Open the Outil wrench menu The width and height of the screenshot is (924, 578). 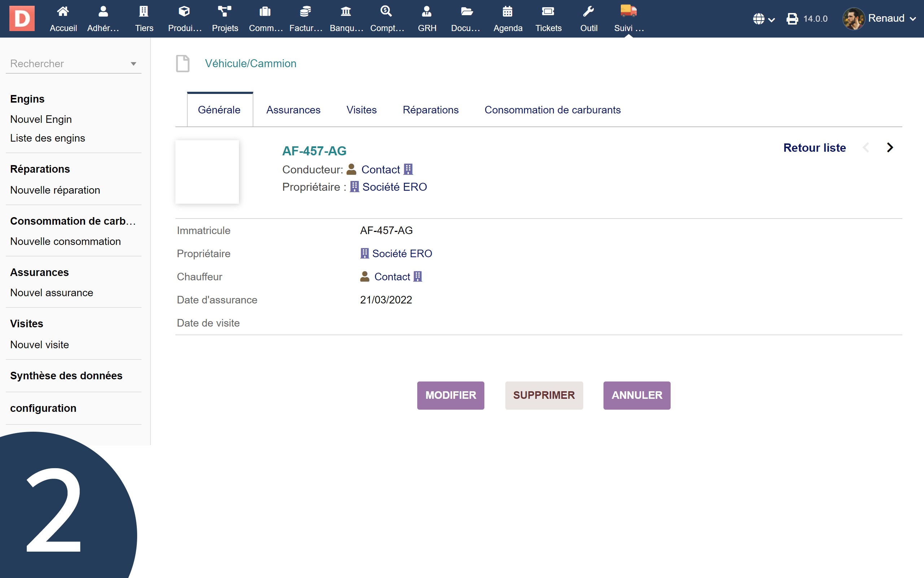pyautogui.click(x=588, y=19)
